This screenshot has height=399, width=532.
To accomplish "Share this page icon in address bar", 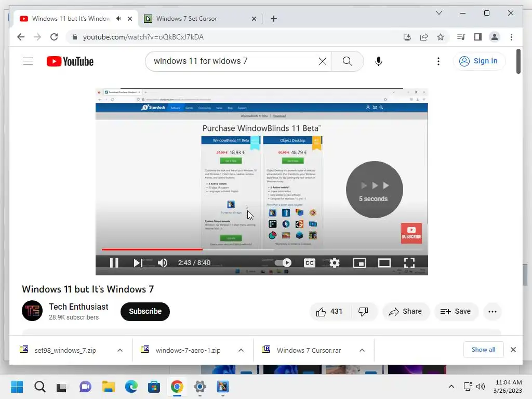I will [x=424, y=37].
